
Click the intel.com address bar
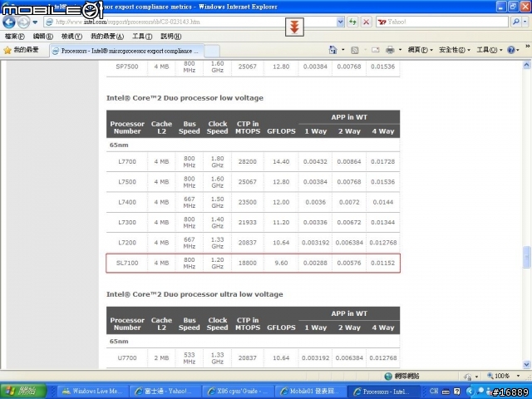point(190,22)
